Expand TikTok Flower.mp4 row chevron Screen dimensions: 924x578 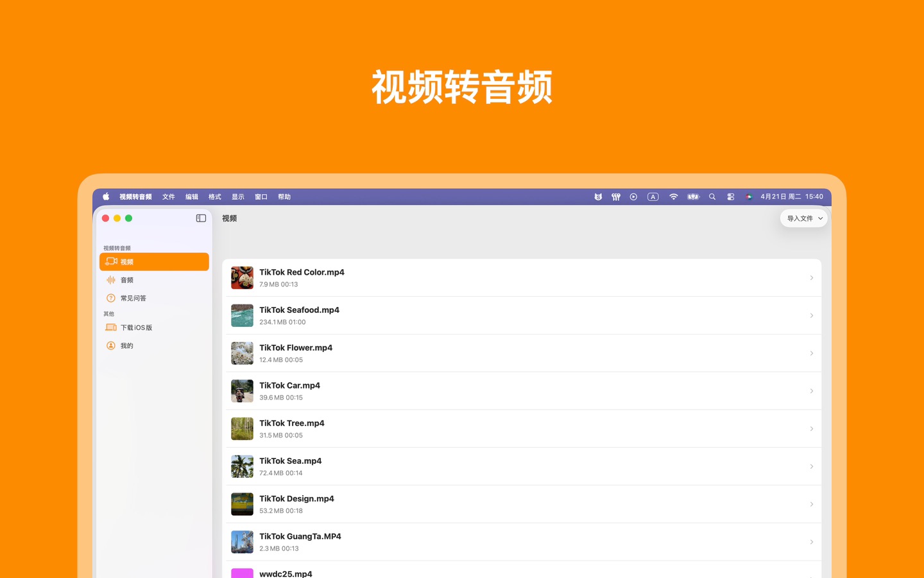click(812, 353)
